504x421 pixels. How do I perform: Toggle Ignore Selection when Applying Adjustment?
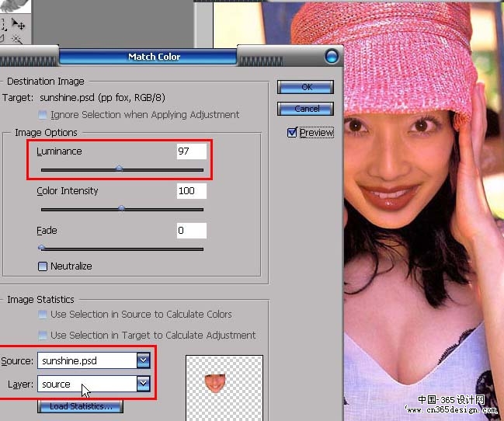click(x=43, y=115)
